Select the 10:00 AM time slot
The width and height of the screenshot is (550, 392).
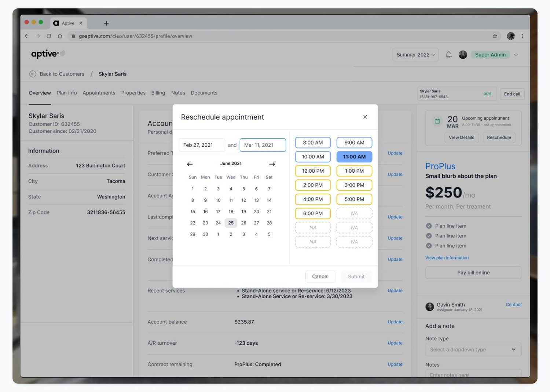[x=313, y=157]
